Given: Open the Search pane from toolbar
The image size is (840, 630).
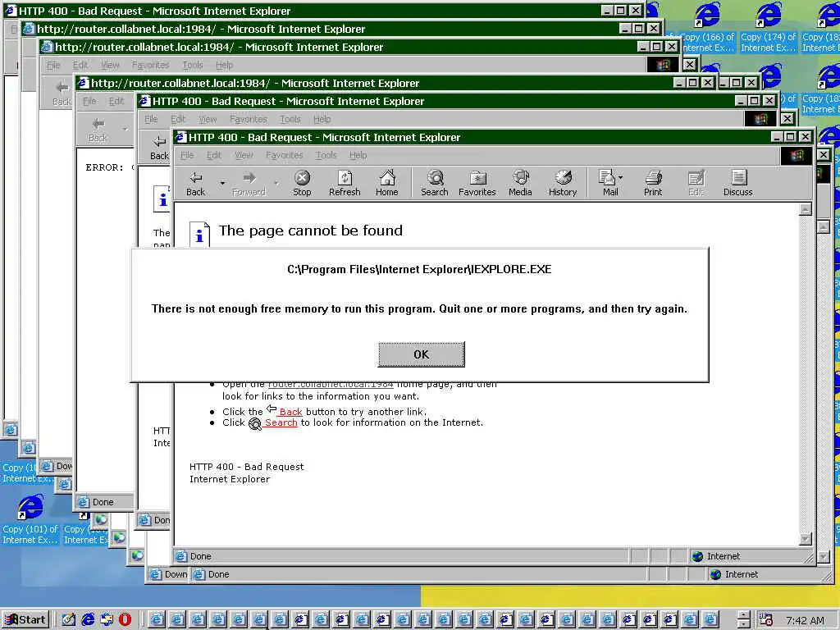Looking at the screenshot, I should coord(435,183).
